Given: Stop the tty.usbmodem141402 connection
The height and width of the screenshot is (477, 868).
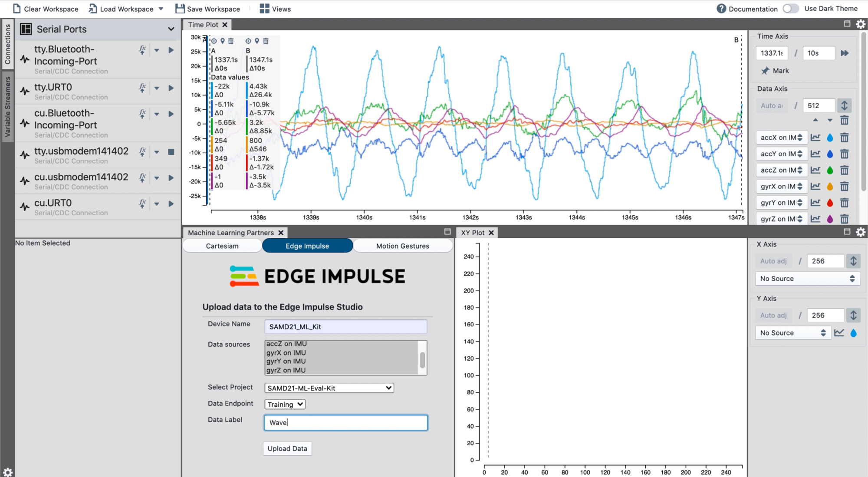Looking at the screenshot, I should coord(171,152).
